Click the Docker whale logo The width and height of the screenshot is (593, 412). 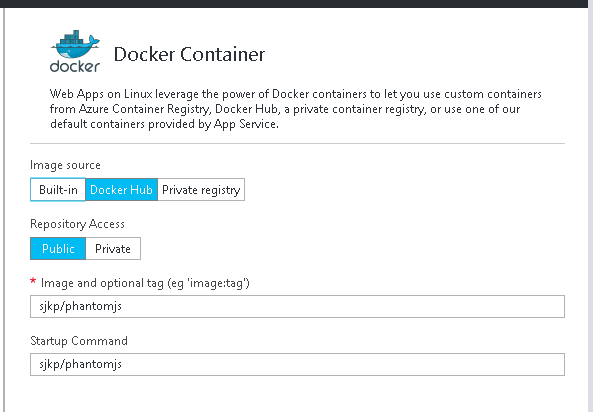click(75, 51)
